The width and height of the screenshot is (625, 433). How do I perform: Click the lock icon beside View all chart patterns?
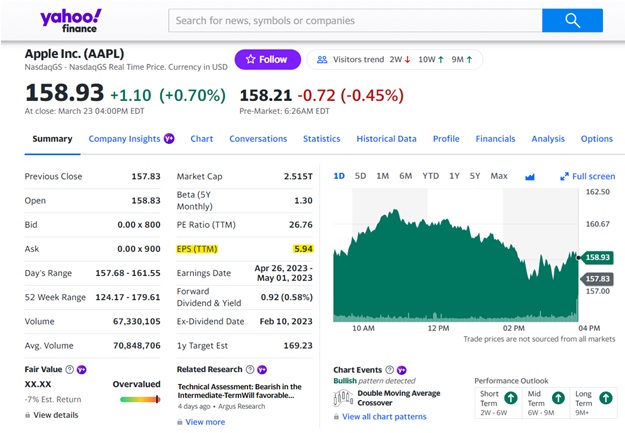tap(336, 417)
